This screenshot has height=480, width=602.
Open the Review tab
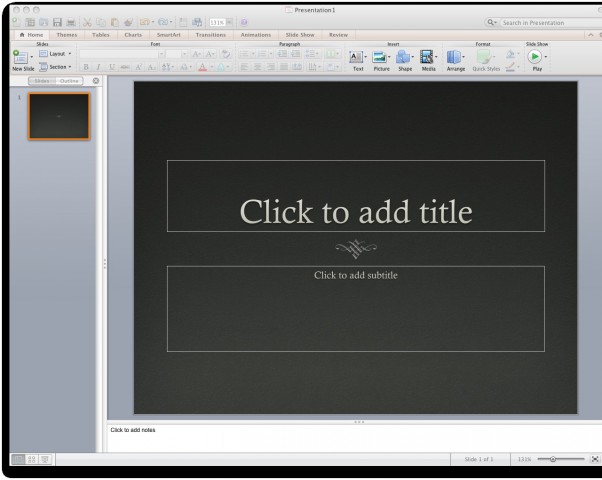338,35
